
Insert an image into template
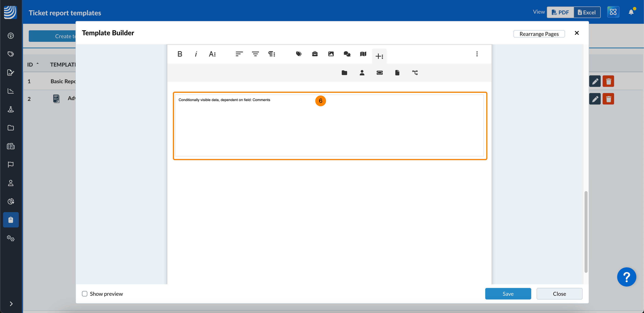pyautogui.click(x=331, y=54)
